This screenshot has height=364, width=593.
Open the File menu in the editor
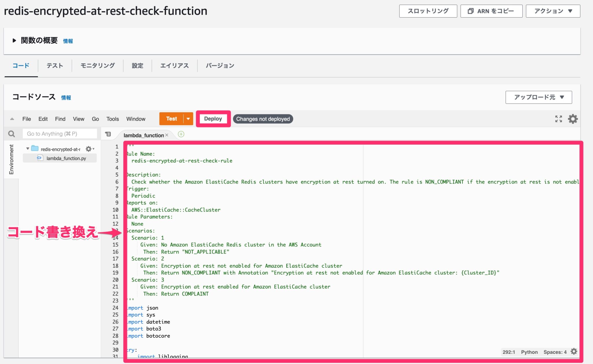[26, 119]
